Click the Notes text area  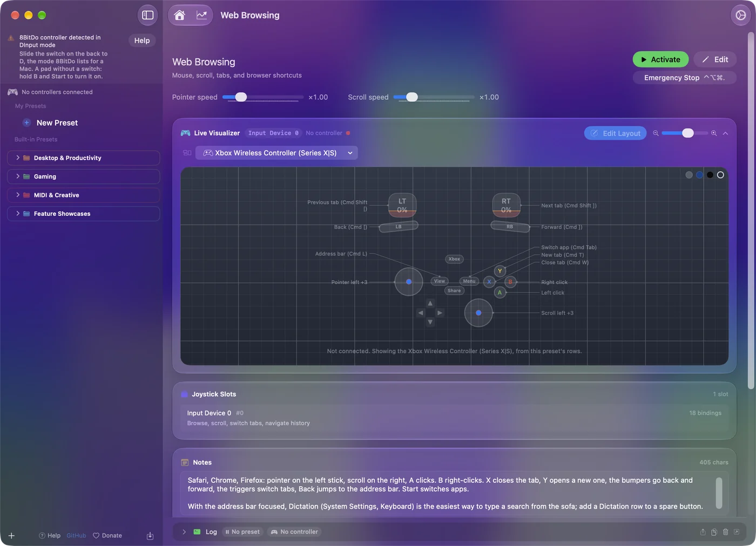point(454,493)
